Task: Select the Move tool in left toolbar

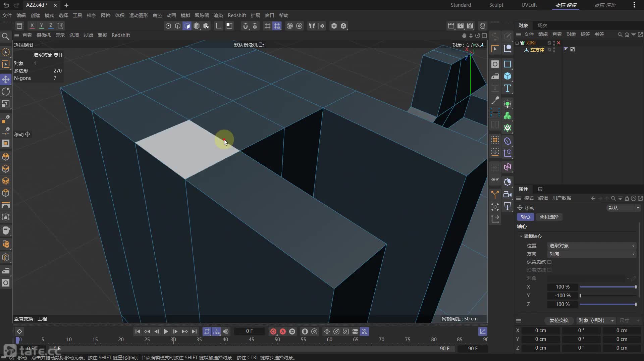Action: (6, 80)
